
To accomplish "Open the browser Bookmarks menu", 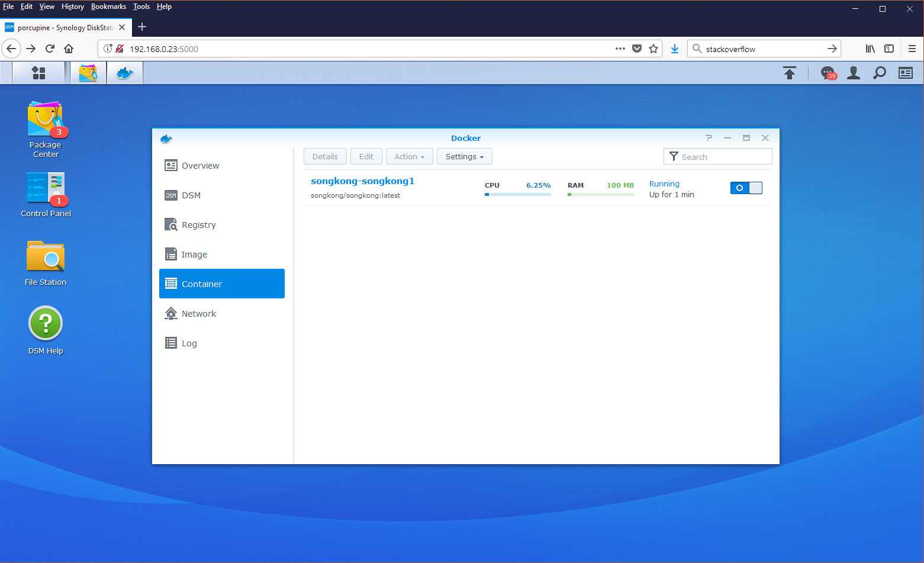I will click(x=108, y=7).
